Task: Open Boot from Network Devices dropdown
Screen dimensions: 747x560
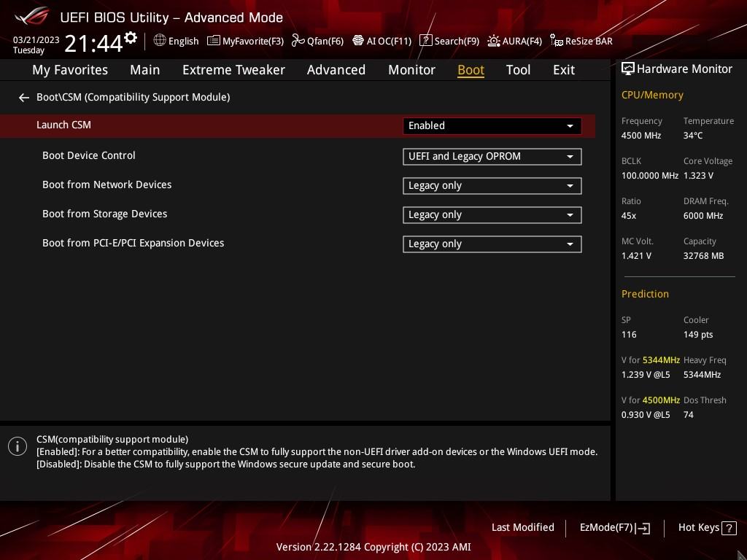Action: click(492, 186)
